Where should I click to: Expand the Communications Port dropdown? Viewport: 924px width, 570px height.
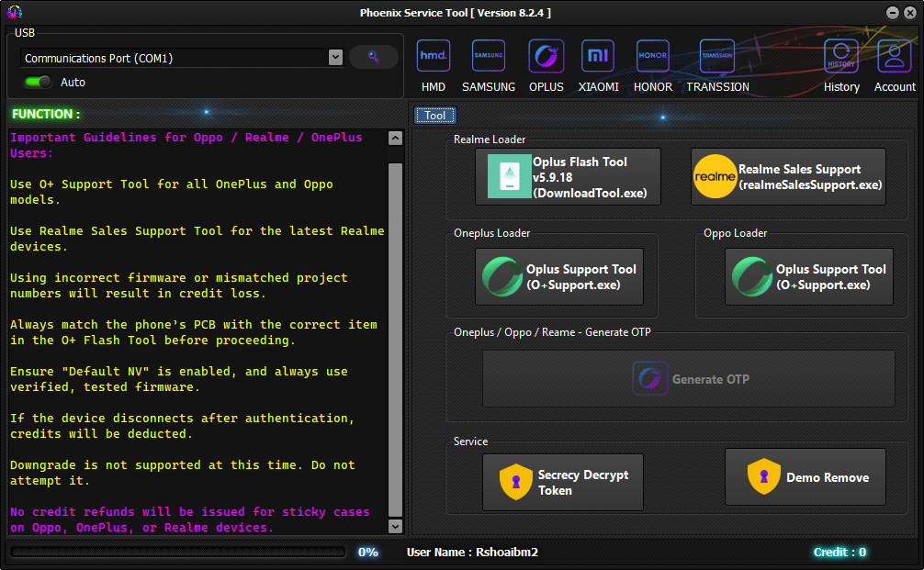click(335, 58)
